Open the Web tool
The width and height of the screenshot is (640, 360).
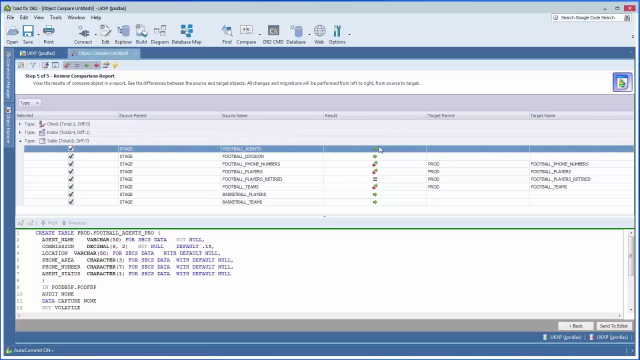(319, 34)
